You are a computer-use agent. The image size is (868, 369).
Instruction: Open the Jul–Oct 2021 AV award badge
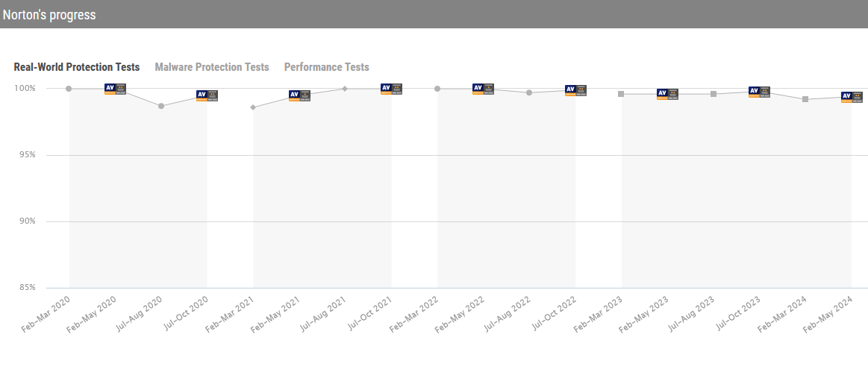[391, 89]
